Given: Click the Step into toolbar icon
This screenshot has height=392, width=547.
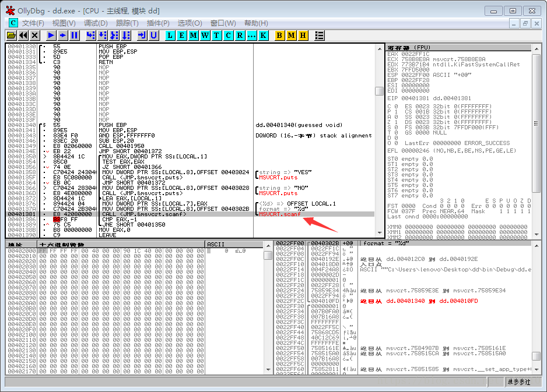Looking at the screenshot, I should coord(91,35).
